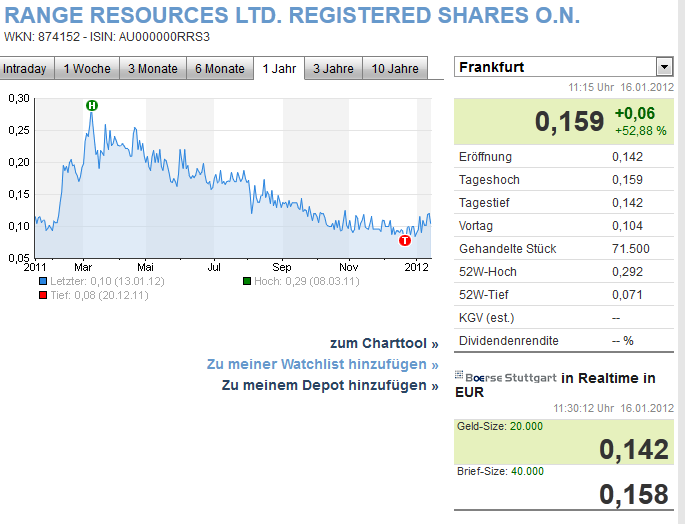Click the Vortag value 0,104
The height and width of the screenshot is (524, 685).
pyautogui.click(x=627, y=226)
